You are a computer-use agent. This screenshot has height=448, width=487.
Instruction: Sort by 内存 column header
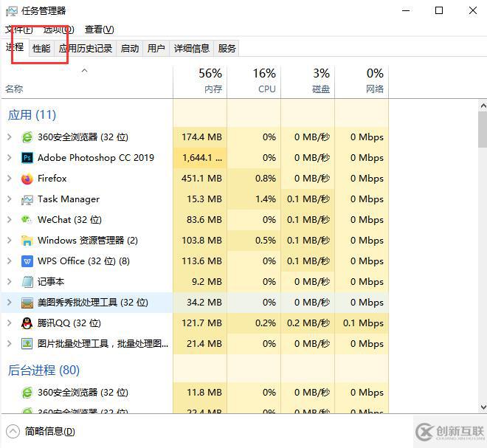coord(200,82)
